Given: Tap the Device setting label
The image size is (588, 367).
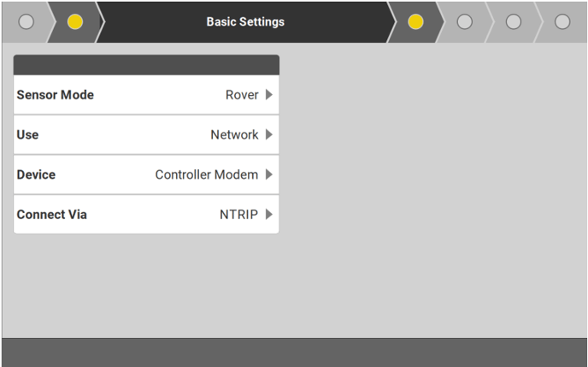Looking at the screenshot, I should tap(36, 175).
